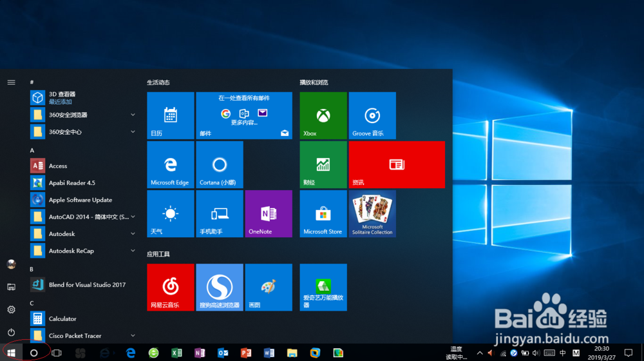The image size is (644, 361).
Task: Expand the Autodesk folder chevron
Action: point(133,233)
